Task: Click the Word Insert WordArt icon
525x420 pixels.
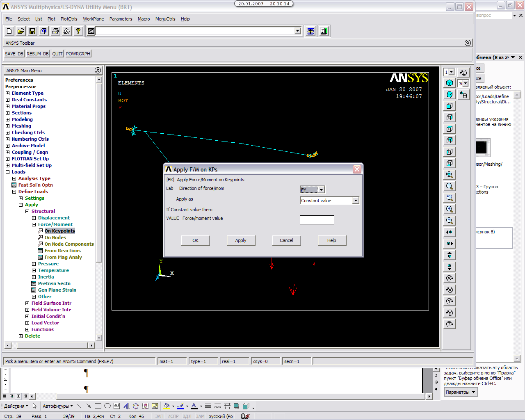Action: pyautogui.click(x=126, y=406)
